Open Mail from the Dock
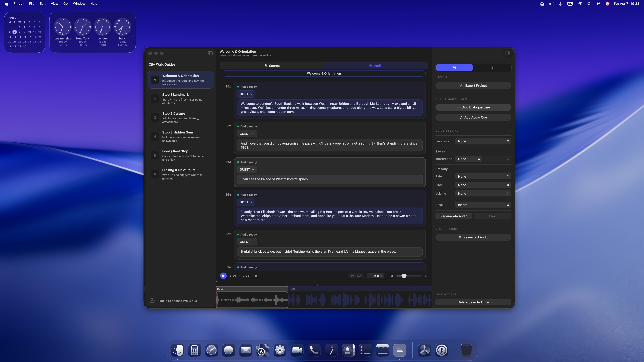Screen dimensions: 644x362 246,350
